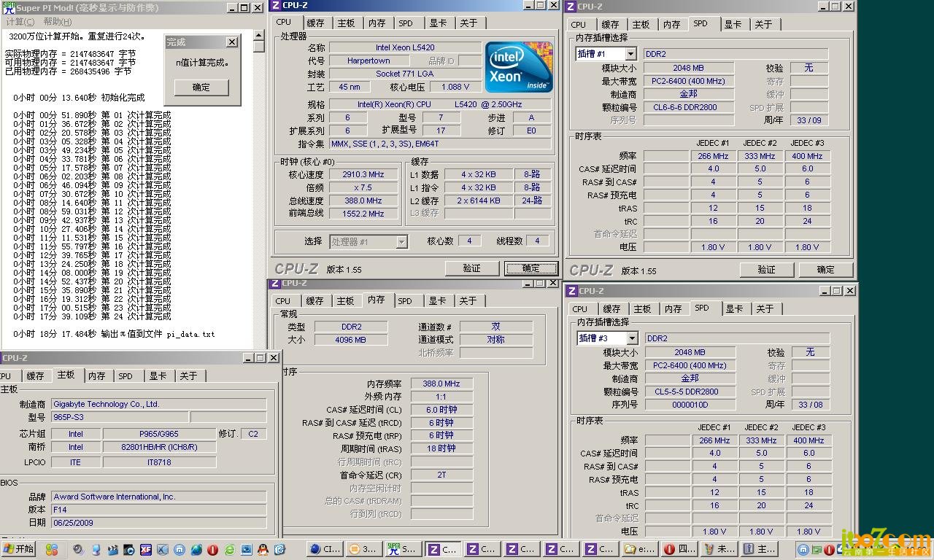Screen dimensions: 934x560
Task: Select 显卡 tab in slot #3 SPD window
Action: 734,308
